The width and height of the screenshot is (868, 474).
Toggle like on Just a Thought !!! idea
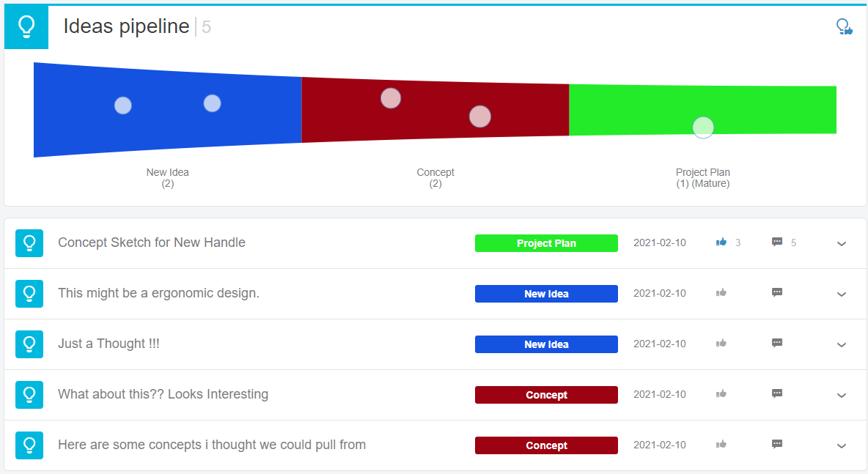(x=721, y=344)
